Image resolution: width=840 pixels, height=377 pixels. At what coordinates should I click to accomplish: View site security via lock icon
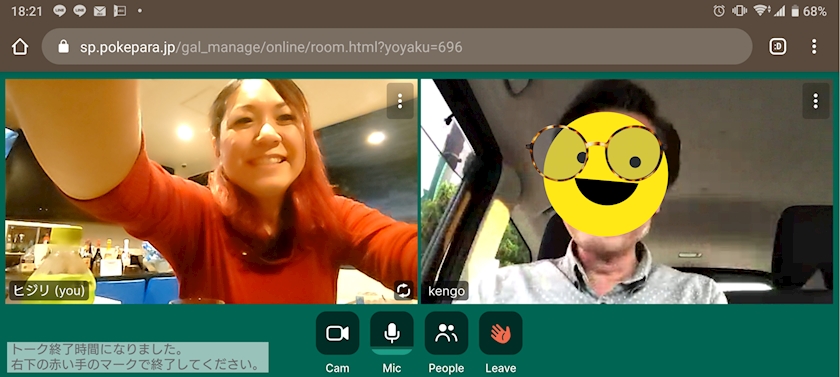pos(63,47)
